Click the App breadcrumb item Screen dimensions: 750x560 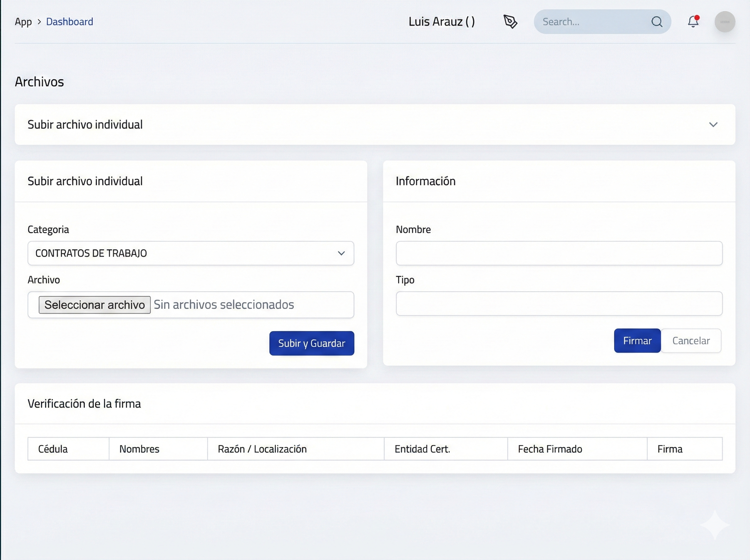[23, 22]
